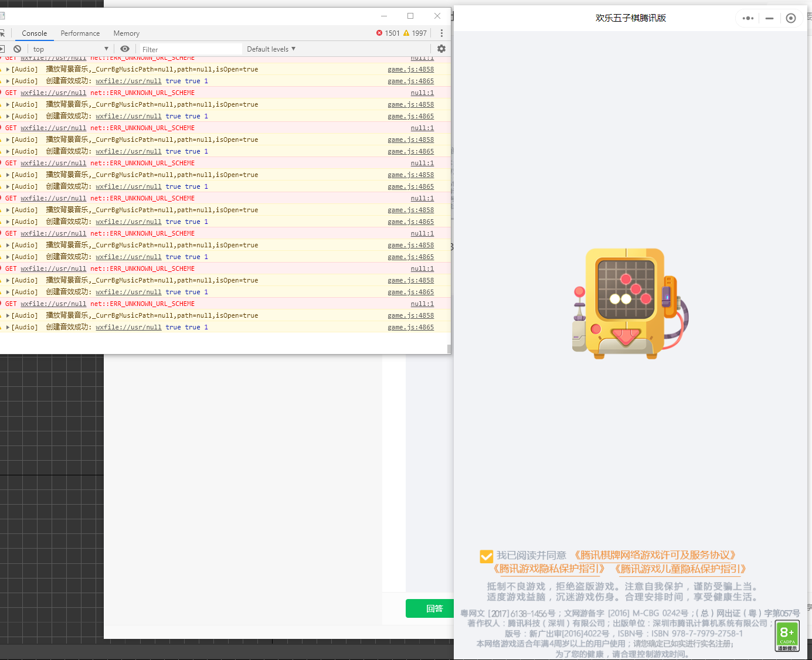This screenshot has height=660, width=812.
Task: Open the last game.js:4865 source link
Action: (x=411, y=327)
